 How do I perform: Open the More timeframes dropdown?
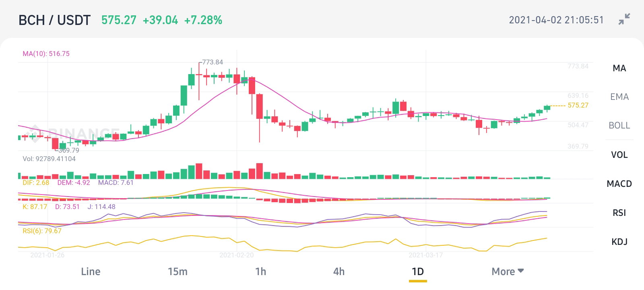(508, 271)
